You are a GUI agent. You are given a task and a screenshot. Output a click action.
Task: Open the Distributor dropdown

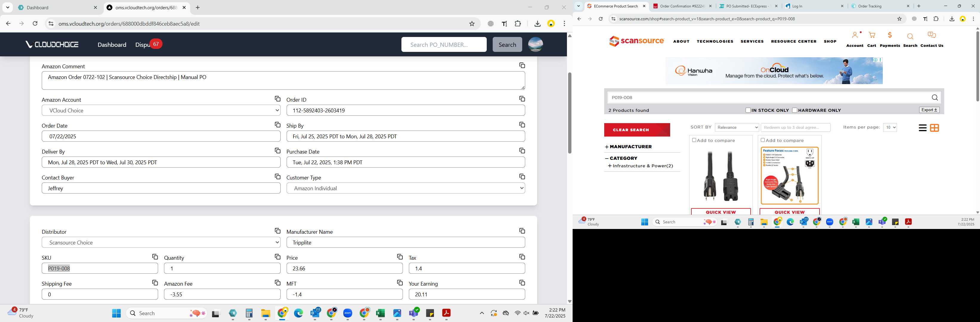tap(161, 243)
